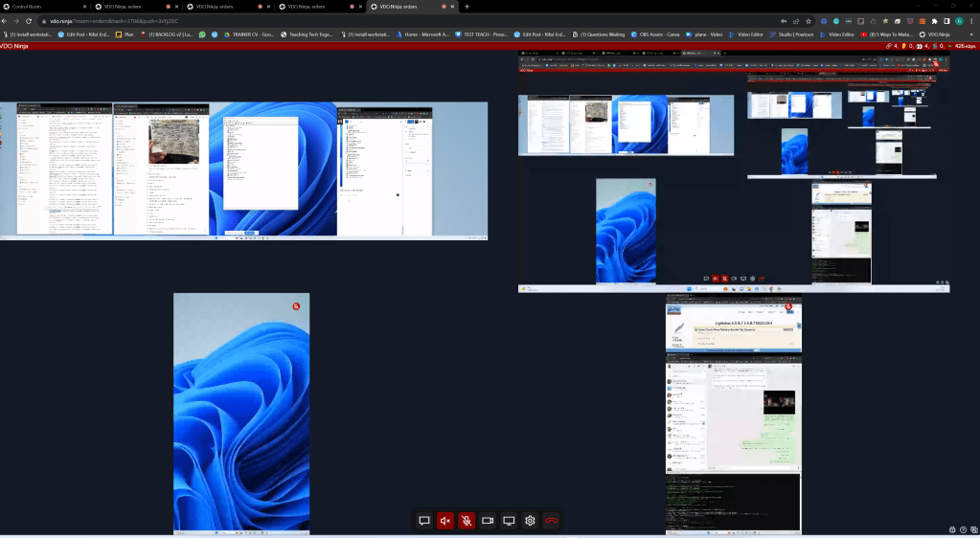
Task: Toggle the muted speaker button
Action: point(445,521)
